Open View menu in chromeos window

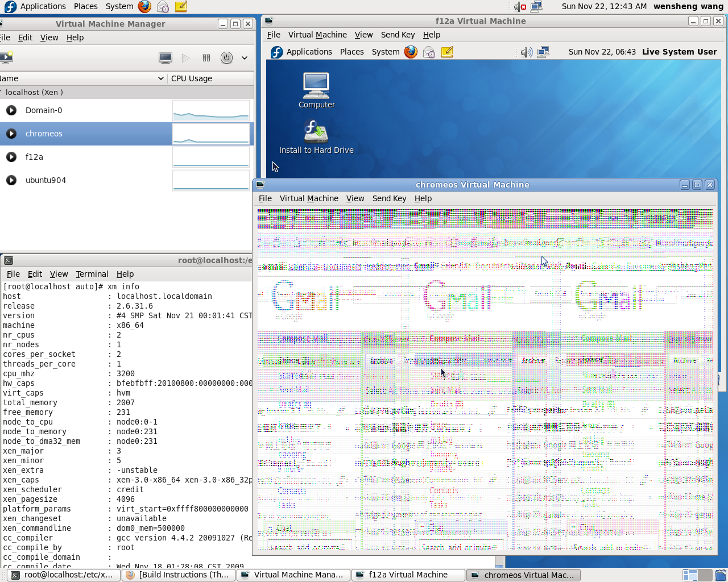coord(355,198)
